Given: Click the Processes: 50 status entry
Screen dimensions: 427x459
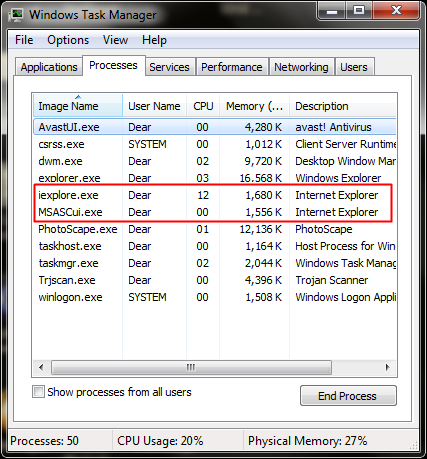Looking at the screenshot, I should point(44,441).
